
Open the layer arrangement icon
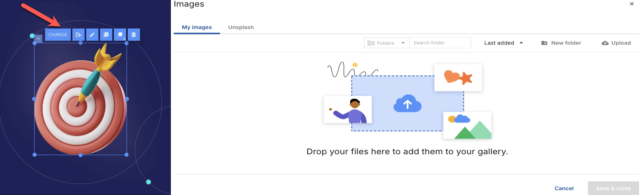coord(120,35)
